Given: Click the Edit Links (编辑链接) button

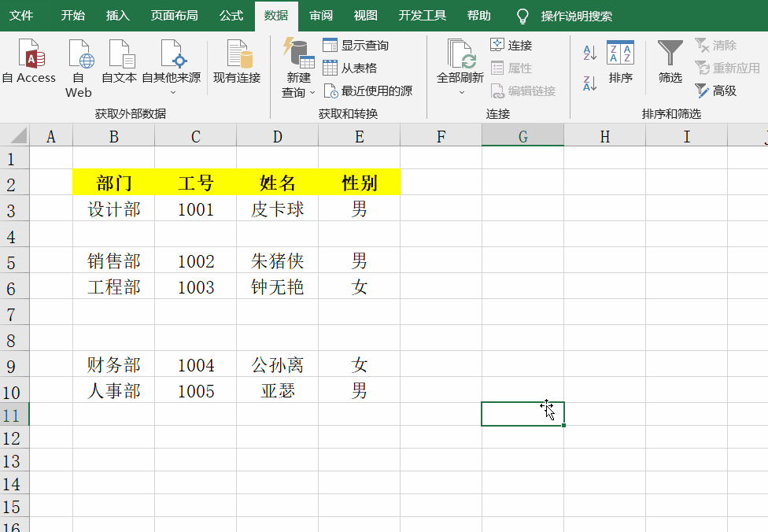Looking at the screenshot, I should pyautogui.click(x=522, y=91).
